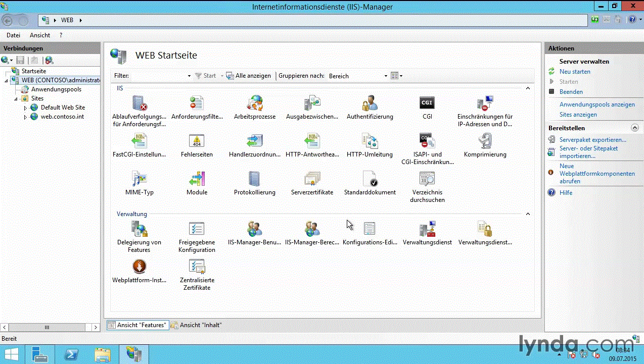
Task: Open the MIME-Typ feature
Action: 139,179
